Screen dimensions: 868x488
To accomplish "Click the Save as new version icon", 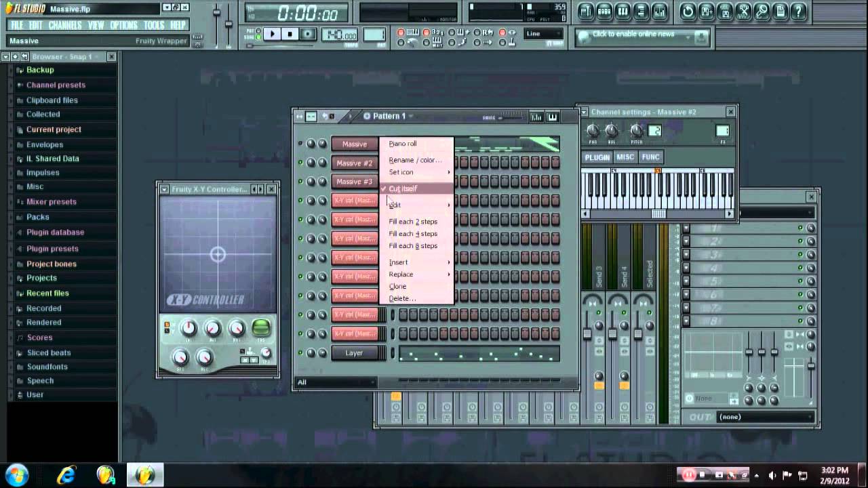I will coord(707,12).
